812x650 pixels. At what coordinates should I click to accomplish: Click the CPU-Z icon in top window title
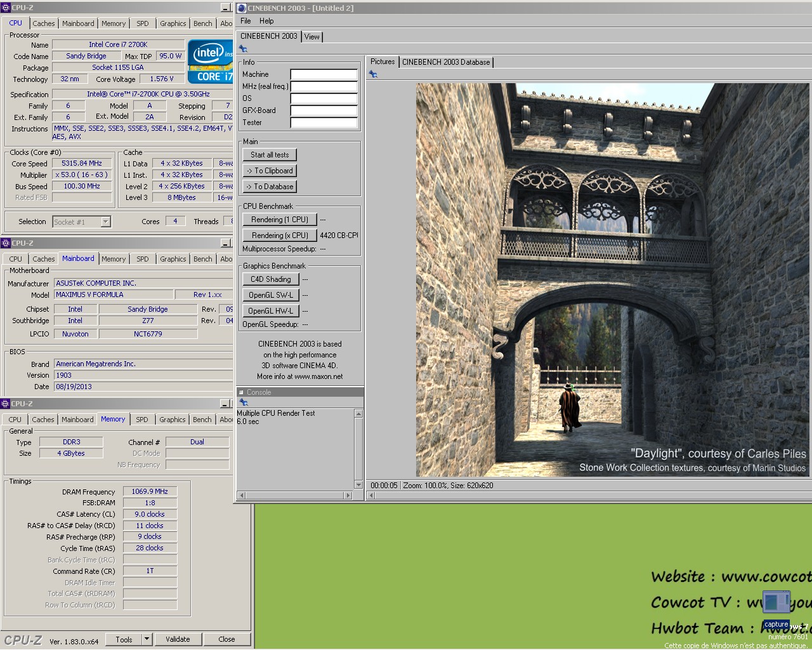pyautogui.click(x=6, y=8)
